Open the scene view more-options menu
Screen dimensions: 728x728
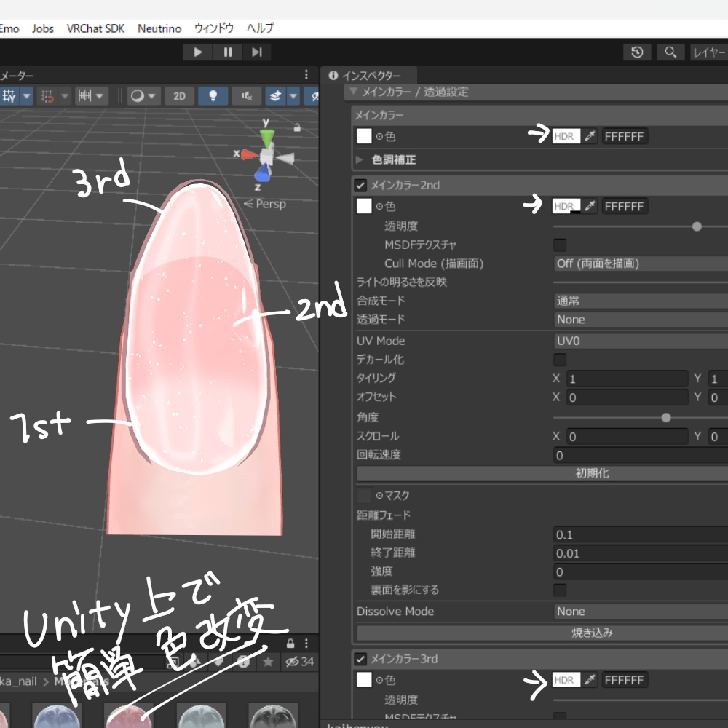[306, 75]
